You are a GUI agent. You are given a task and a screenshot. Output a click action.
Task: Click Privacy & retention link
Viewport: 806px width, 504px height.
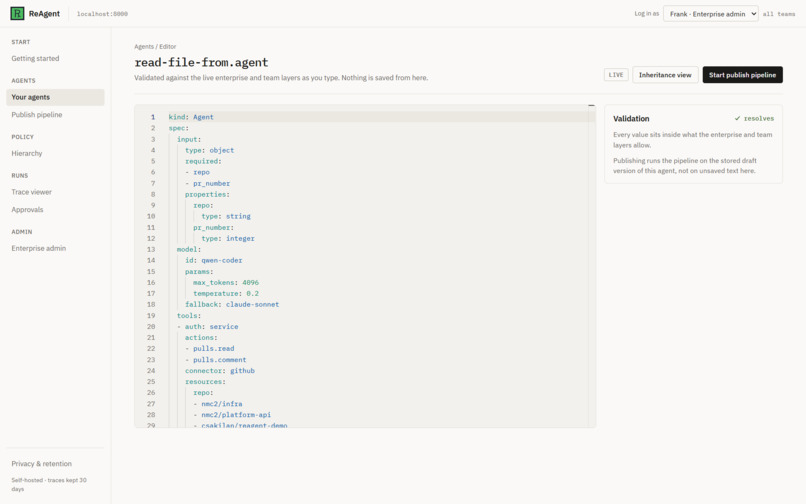(42, 464)
